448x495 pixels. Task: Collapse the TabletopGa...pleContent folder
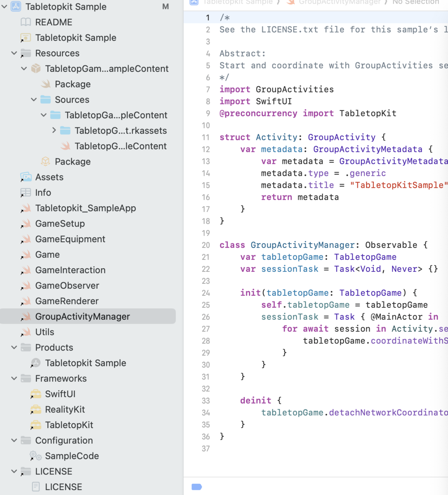(44, 115)
